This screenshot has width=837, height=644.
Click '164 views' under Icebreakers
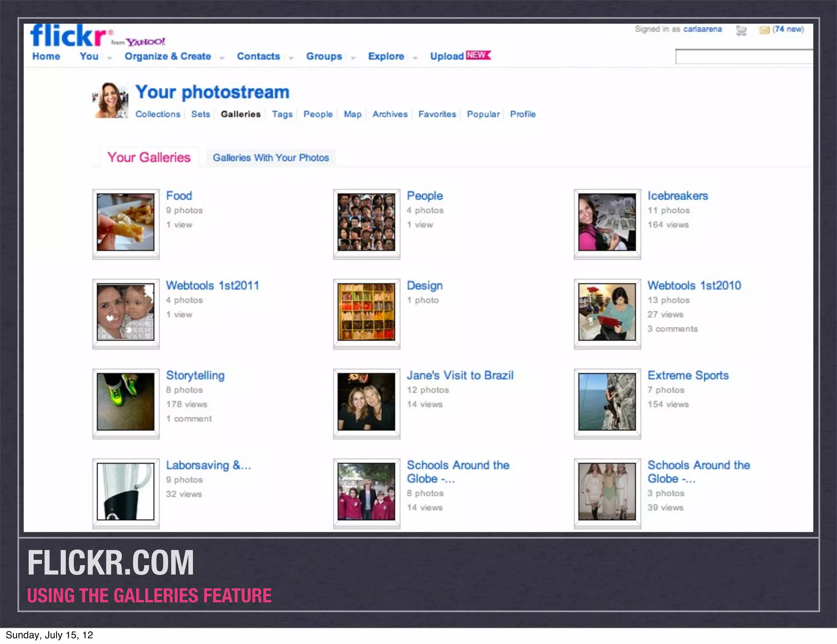point(668,225)
